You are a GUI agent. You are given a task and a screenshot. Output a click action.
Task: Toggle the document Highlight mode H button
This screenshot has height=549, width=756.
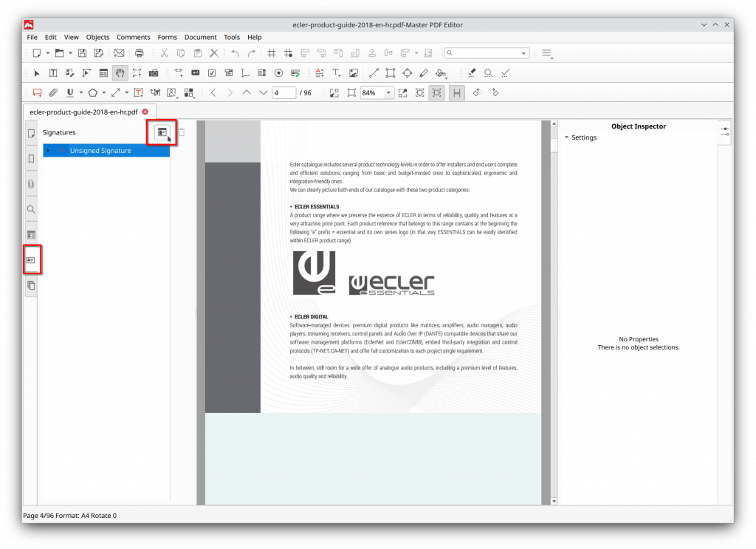tap(456, 92)
